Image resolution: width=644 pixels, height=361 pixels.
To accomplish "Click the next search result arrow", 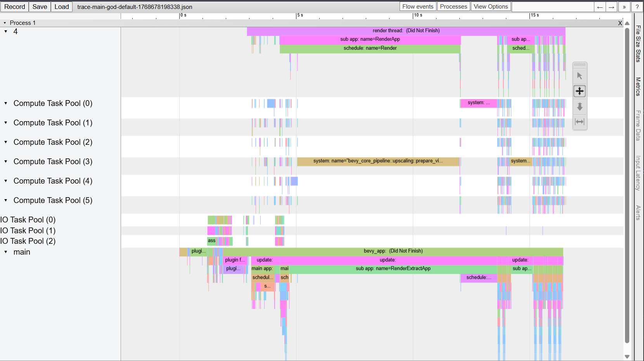I will pyautogui.click(x=611, y=7).
